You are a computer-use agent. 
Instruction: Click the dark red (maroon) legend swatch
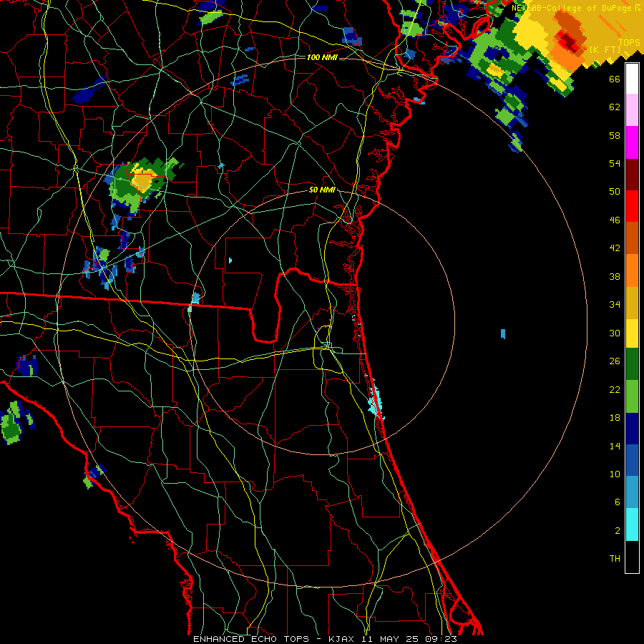[x=632, y=174]
